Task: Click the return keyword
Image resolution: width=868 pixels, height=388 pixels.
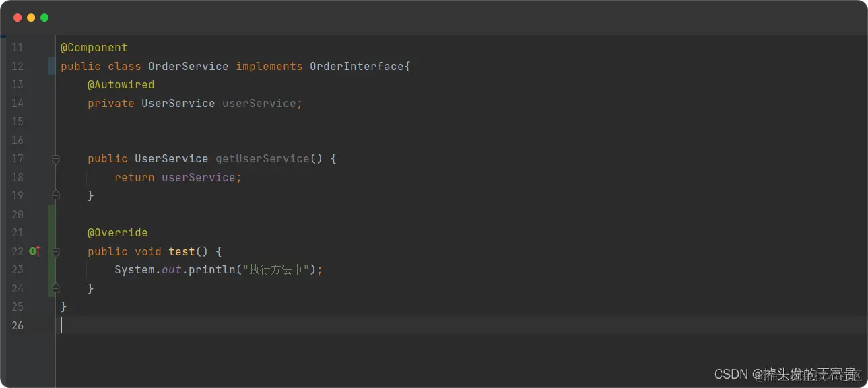Action: coord(135,177)
